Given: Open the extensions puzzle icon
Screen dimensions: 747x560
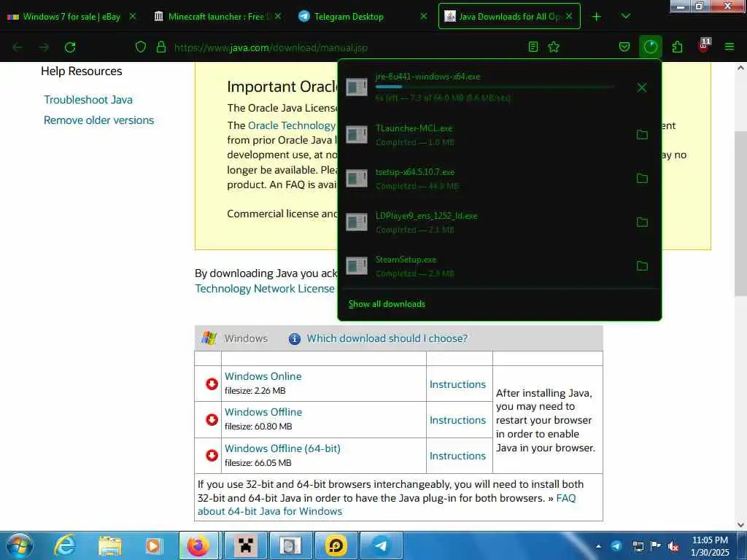Looking at the screenshot, I should [x=677, y=47].
